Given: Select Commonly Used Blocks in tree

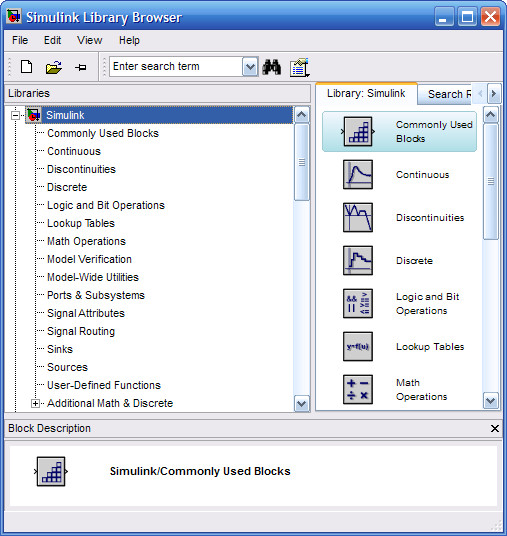Looking at the screenshot, I should [103, 133].
